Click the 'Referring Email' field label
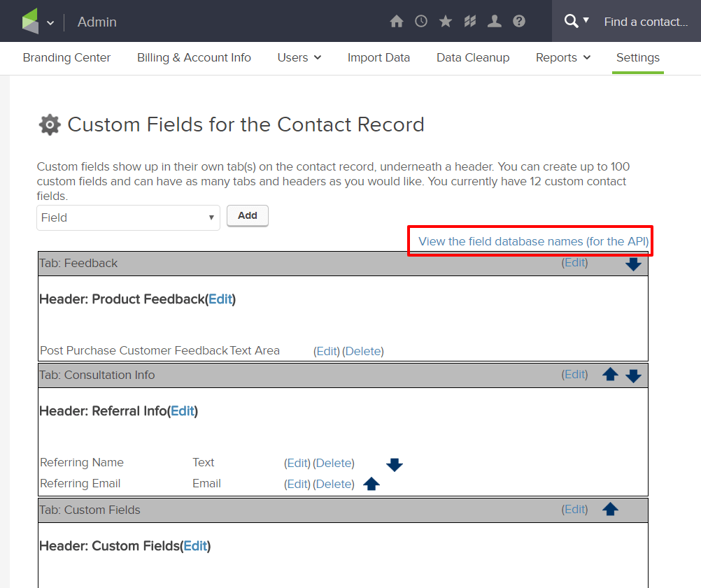Screen dimensions: 701x588 80,483
